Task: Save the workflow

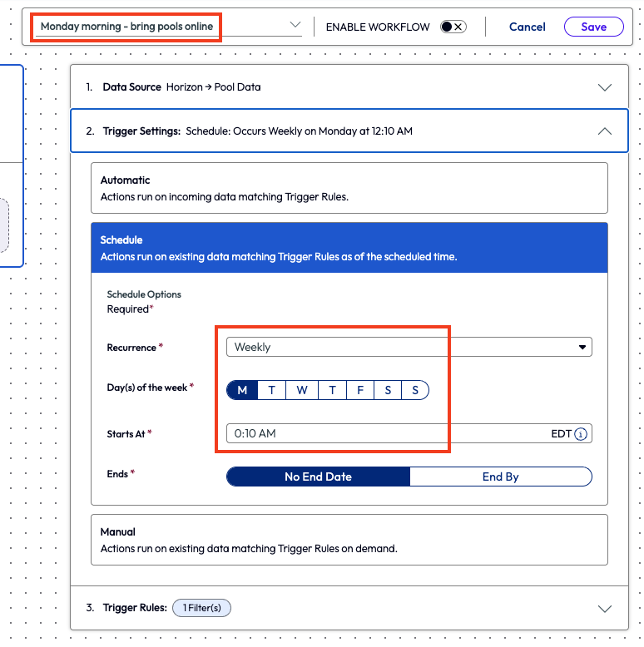Action: 593,27
